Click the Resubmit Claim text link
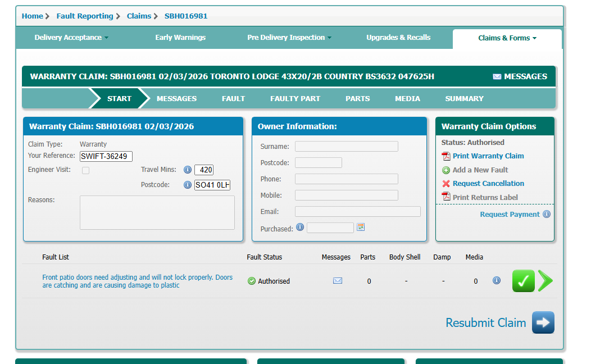Screen dimensions: 600x364 [x=485, y=322]
